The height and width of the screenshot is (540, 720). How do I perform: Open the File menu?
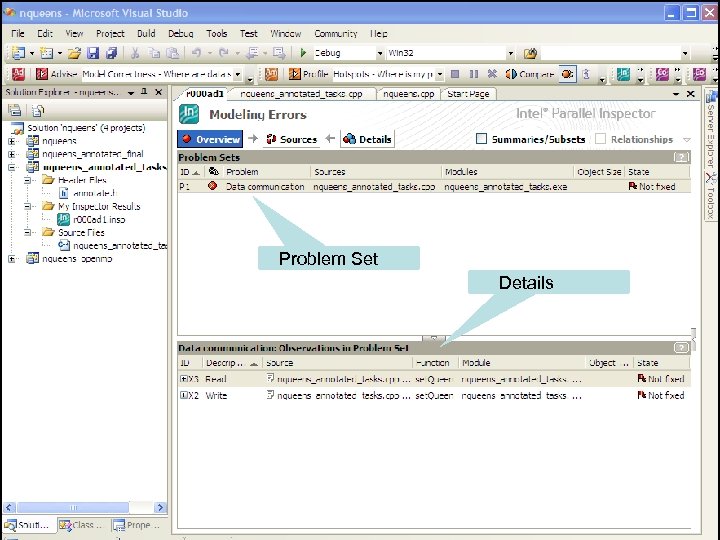[18, 34]
